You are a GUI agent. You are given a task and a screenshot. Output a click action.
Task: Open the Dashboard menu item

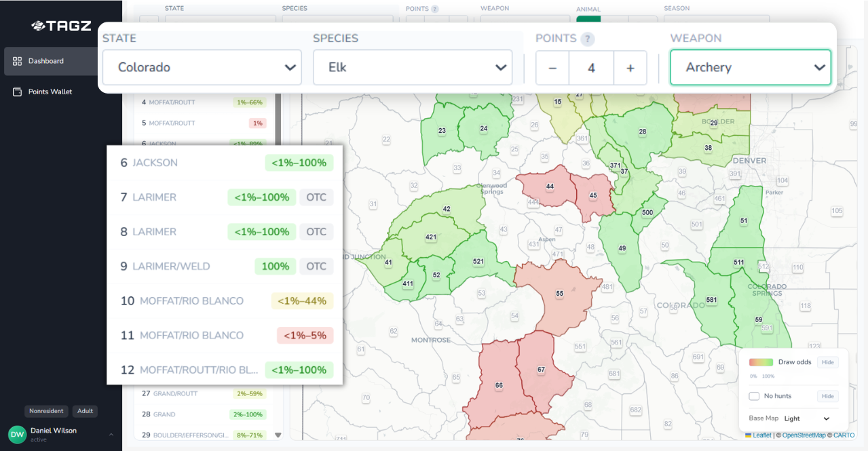46,61
